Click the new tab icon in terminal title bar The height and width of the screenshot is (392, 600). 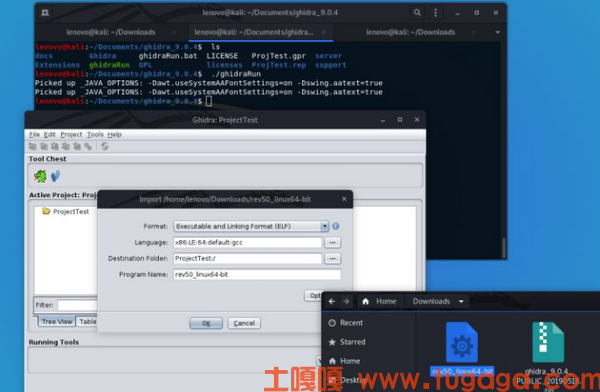point(45,13)
